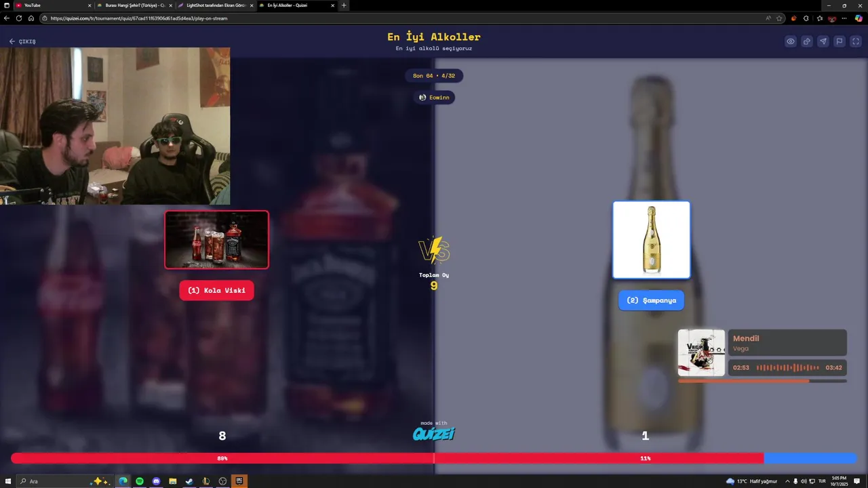Viewport: 868px width, 488px height.
Task: Open the Copilot icon in browser toolbar
Action: click(x=859, y=18)
